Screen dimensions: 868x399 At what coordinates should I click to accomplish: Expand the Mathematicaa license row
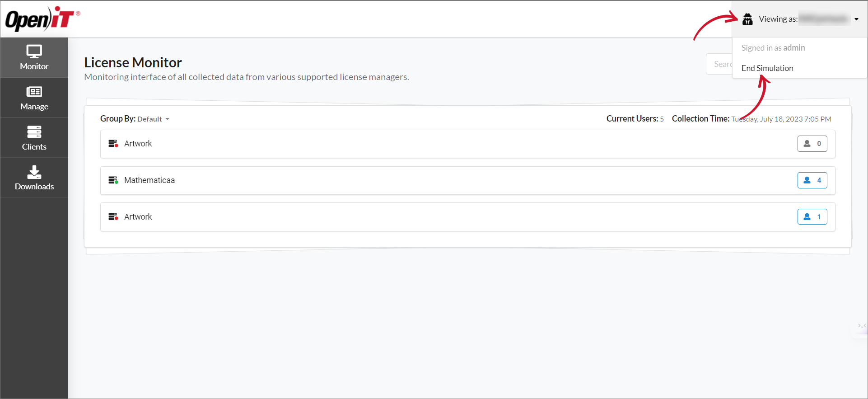[467, 180]
